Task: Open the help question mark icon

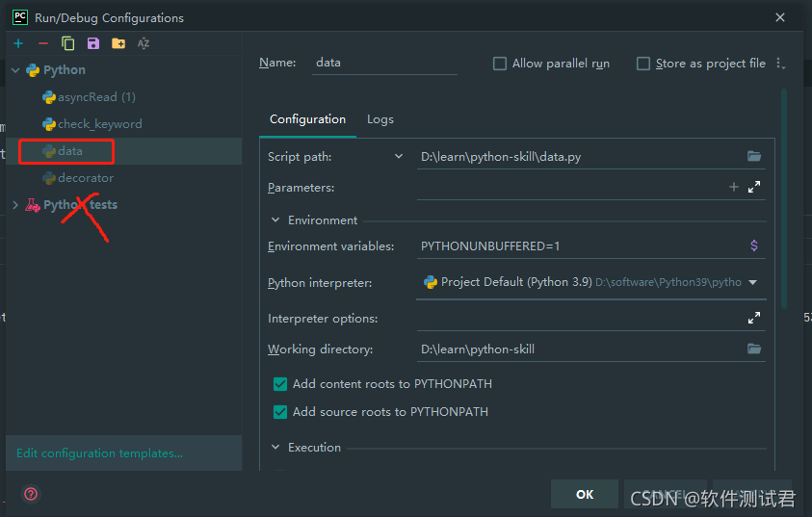Action: [31, 494]
